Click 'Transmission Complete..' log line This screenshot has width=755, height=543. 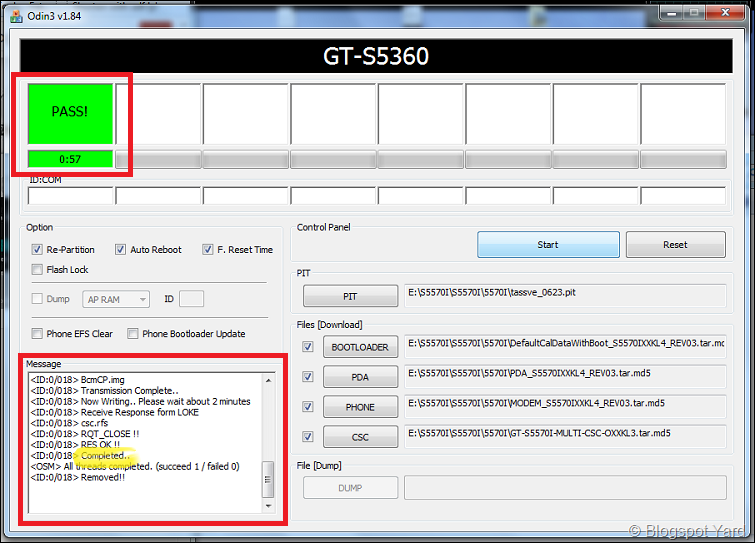pos(104,390)
